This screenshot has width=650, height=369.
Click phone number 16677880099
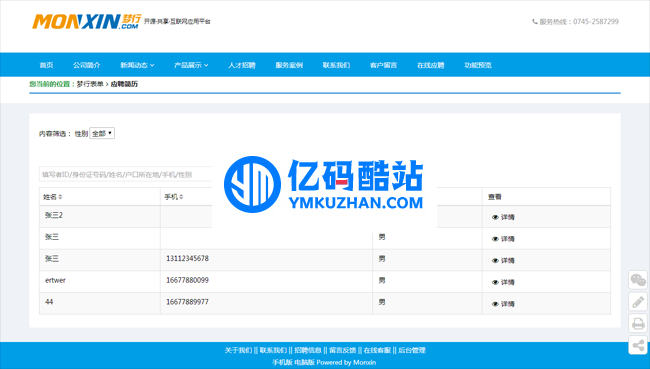(187, 280)
